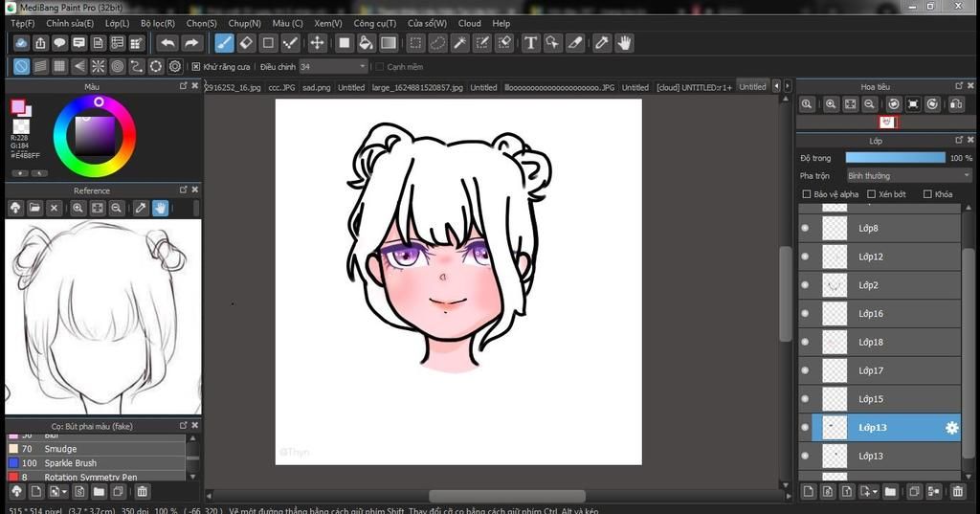Show previous document tabs with left arrow

776,86
